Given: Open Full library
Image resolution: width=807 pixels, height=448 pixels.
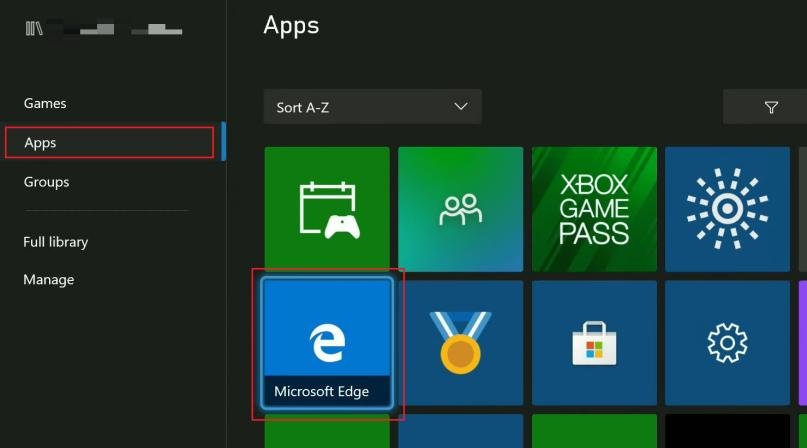Looking at the screenshot, I should 56,242.
